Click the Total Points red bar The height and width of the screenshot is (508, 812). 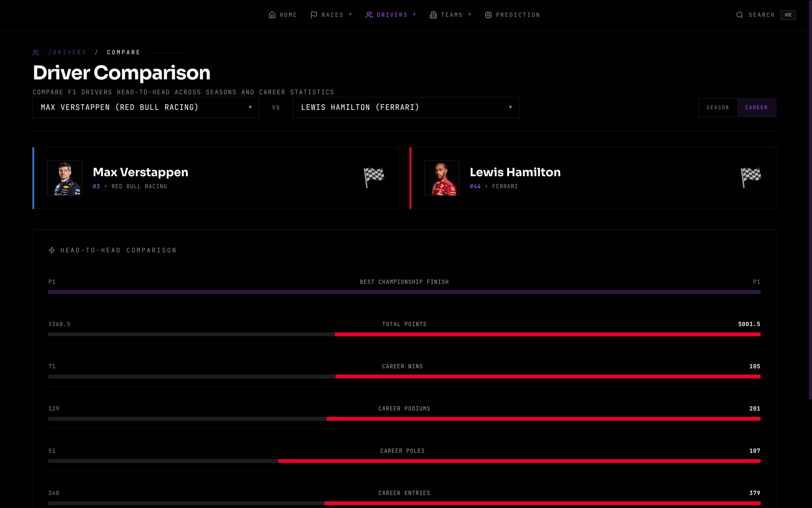click(x=547, y=334)
